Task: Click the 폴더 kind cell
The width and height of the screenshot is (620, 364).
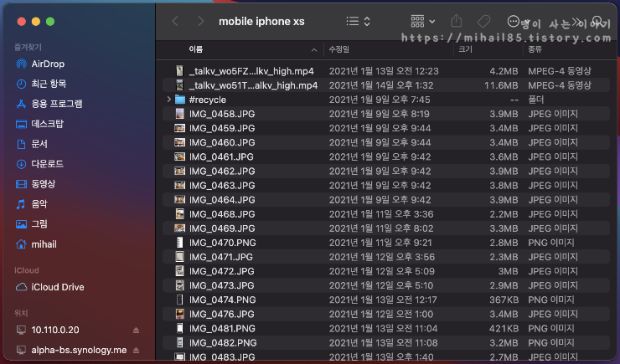Action: [x=536, y=100]
